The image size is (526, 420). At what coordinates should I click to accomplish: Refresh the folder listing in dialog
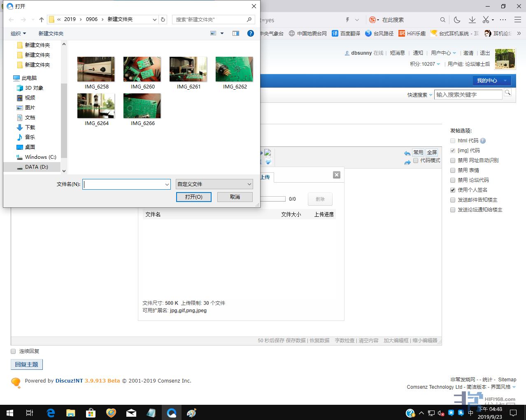pos(163,19)
